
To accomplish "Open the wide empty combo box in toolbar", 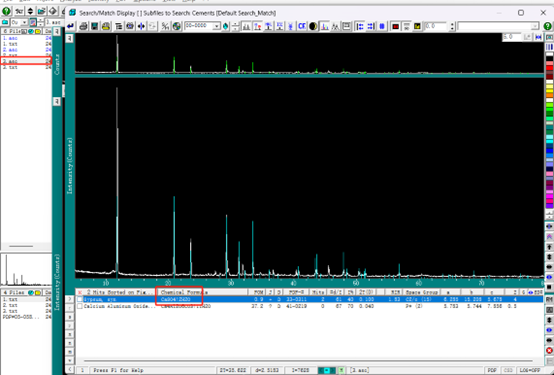I will click(x=498, y=27).
